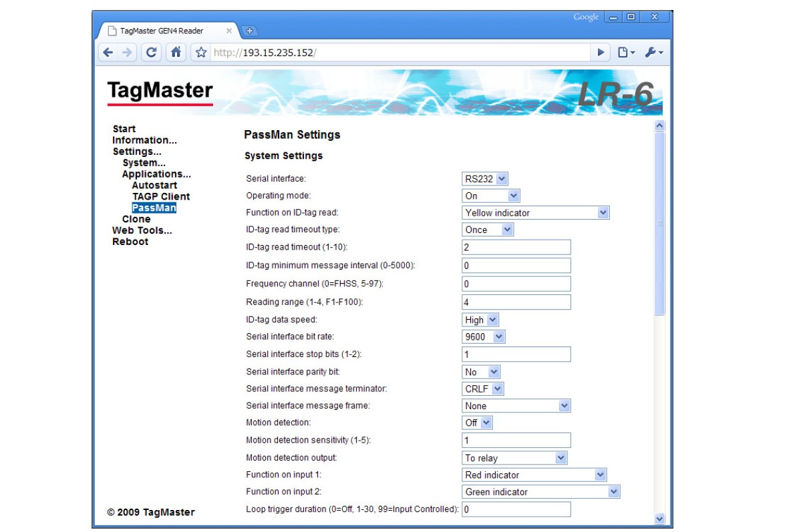Click the Loop trigger duration field
This screenshot has width=803, height=532.
coord(516,509)
